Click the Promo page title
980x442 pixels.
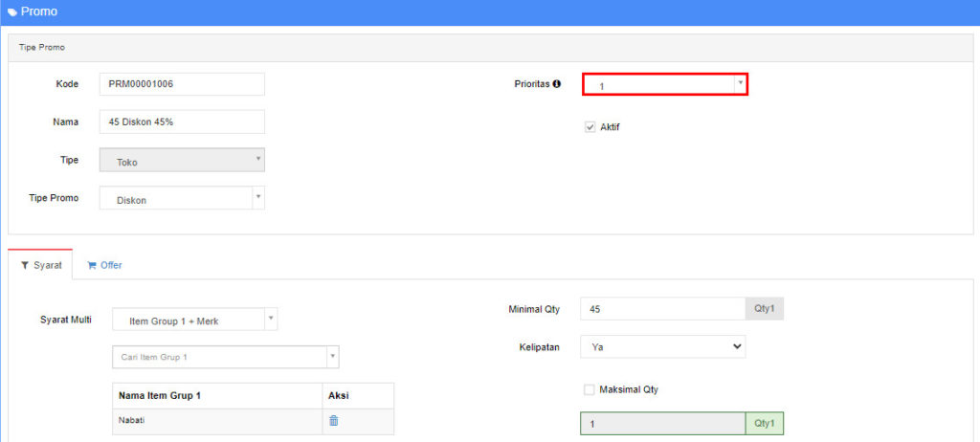(39, 11)
